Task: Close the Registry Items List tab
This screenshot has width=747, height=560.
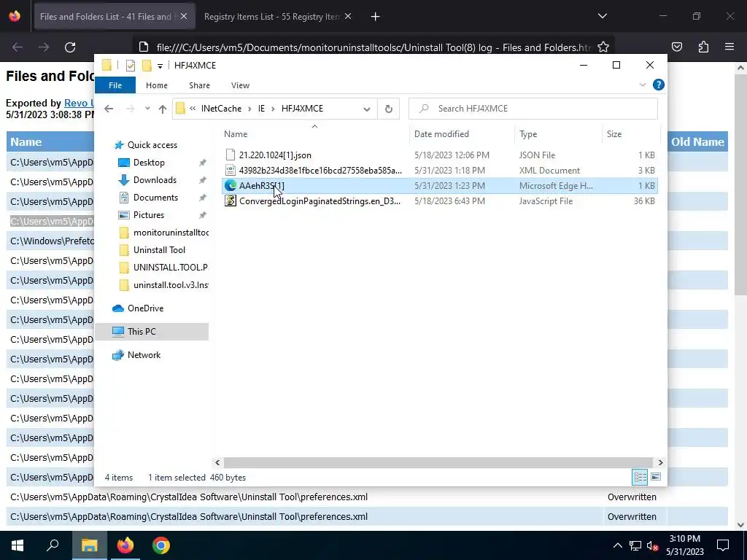Action: (348, 17)
